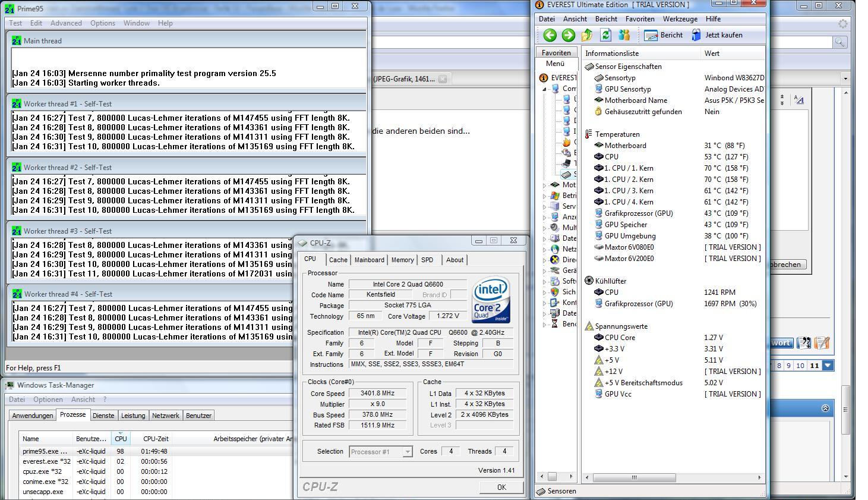Image resolution: width=868 pixels, height=500 pixels.
Task: Switch to the SPD tab in CPU-Z
Action: [x=427, y=260]
